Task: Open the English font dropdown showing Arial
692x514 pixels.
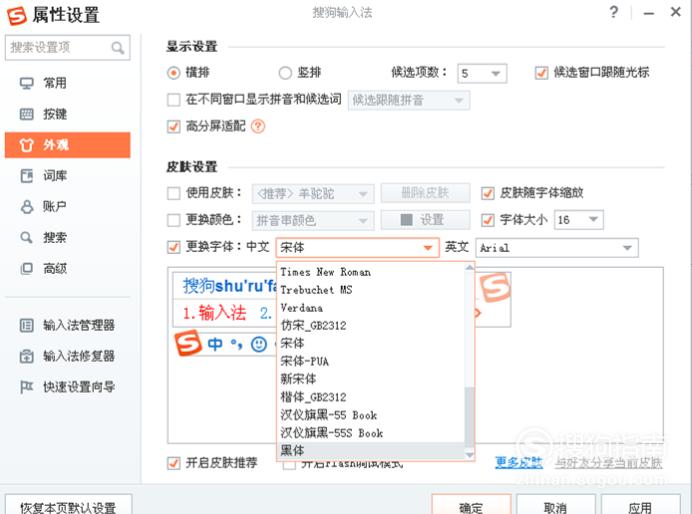Action: [557, 248]
